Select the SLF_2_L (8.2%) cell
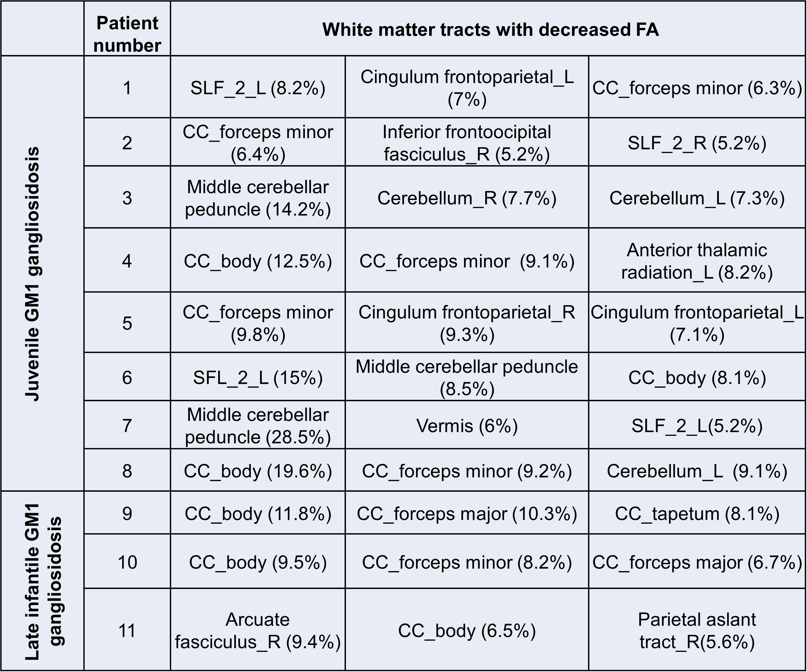The image size is (807, 672). (x=258, y=88)
